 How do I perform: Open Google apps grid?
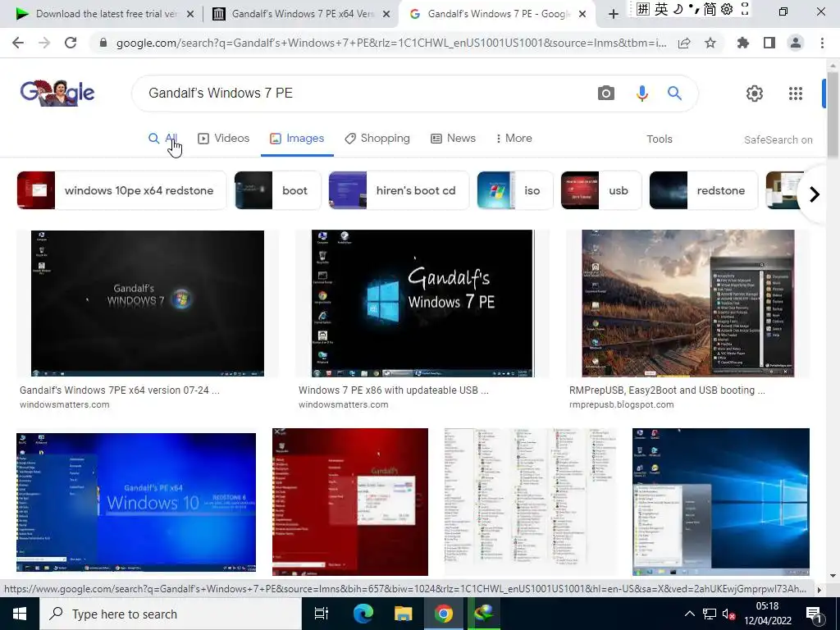click(796, 94)
